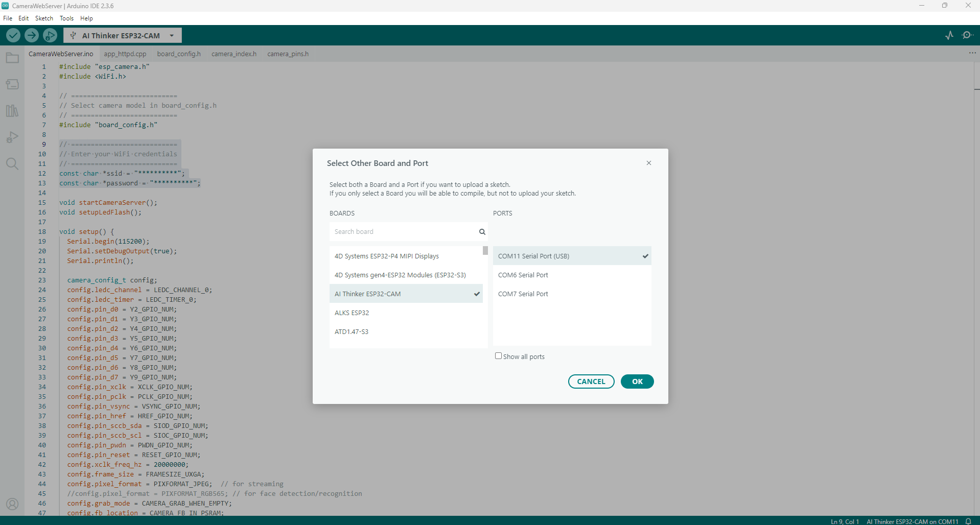Click the boards list scrollbar thumb
Viewport: 980px width, 525px height.
pyautogui.click(x=485, y=251)
